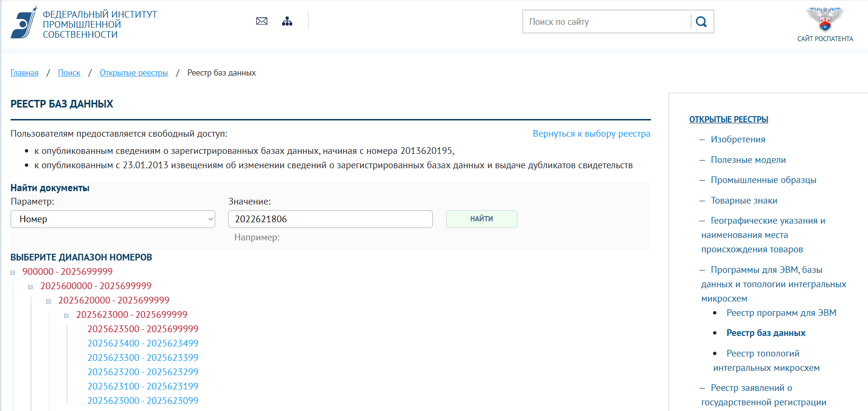Click the FIPS institute logo
The image size is (868, 411).
click(24, 23)
